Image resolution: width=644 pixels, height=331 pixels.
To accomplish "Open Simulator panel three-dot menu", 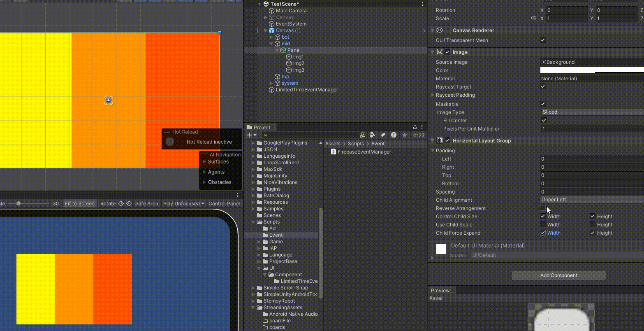I will (x=238, y=196).
